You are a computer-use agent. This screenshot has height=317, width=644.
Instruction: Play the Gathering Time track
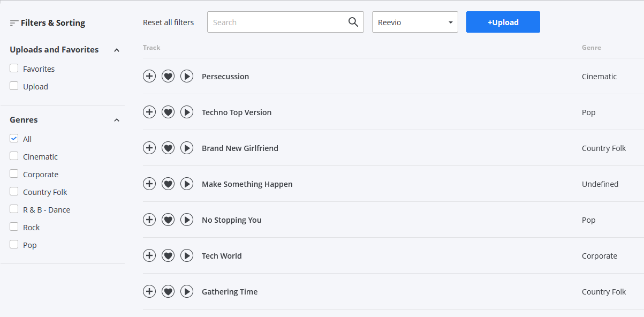[186, 292]
